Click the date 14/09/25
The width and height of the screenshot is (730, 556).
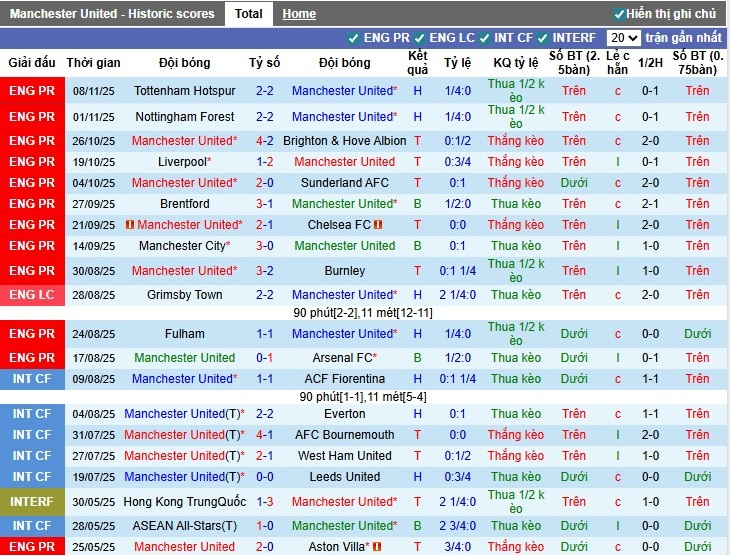[x=94, y=246]
